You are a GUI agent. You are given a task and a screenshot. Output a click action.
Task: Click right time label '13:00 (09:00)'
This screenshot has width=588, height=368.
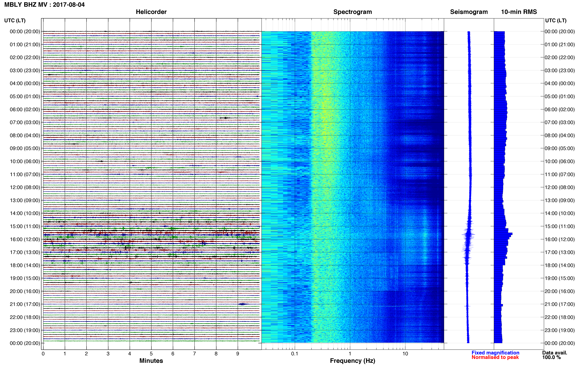(x=560, y=200)
